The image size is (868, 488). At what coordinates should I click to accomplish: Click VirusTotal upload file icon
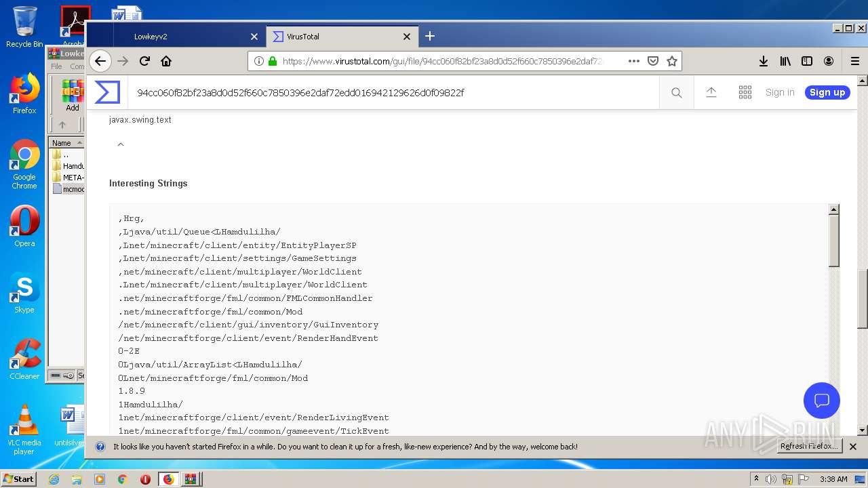[711, 92]
